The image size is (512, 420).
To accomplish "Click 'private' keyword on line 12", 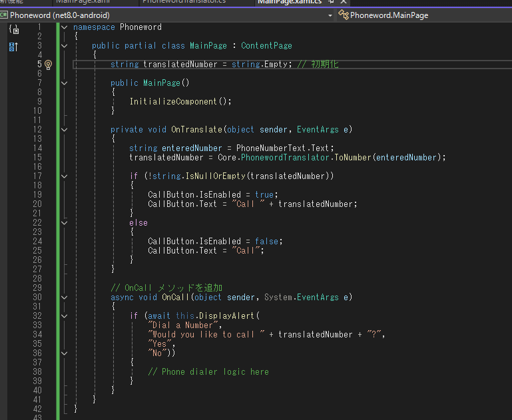I will pos(127,130).
